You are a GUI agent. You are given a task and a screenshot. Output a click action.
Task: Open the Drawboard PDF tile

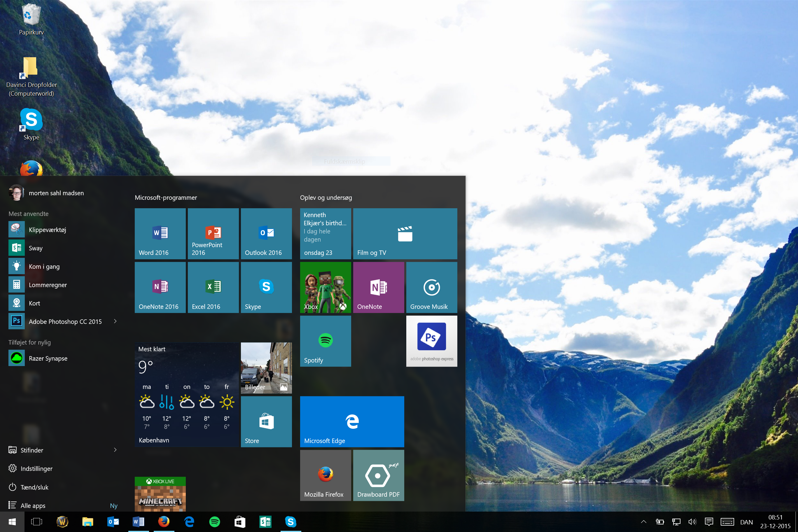378,475
